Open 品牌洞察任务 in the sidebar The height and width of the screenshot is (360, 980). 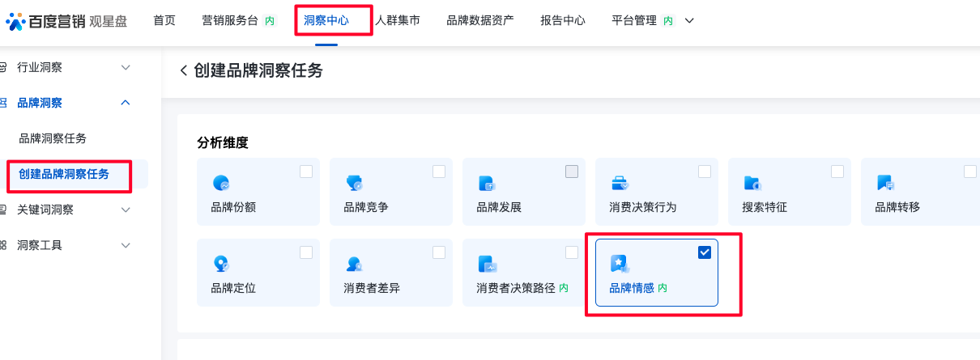(53, 138)
